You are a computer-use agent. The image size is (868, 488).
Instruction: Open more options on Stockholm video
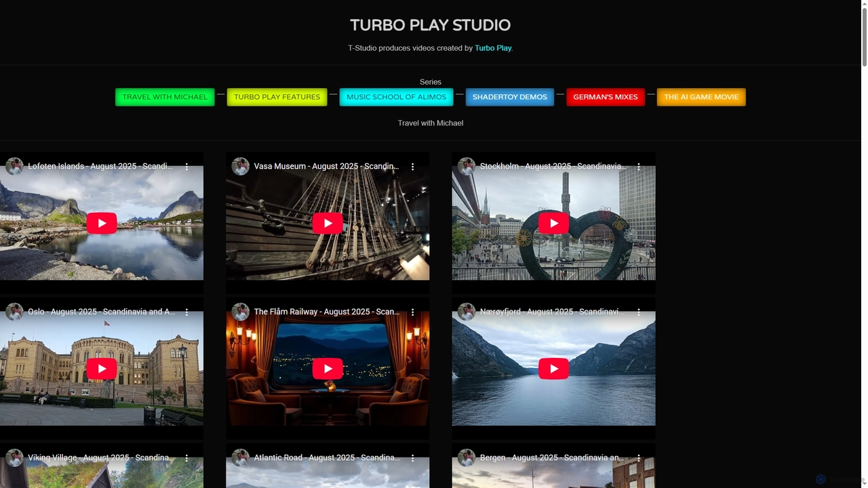click(638, 166)
